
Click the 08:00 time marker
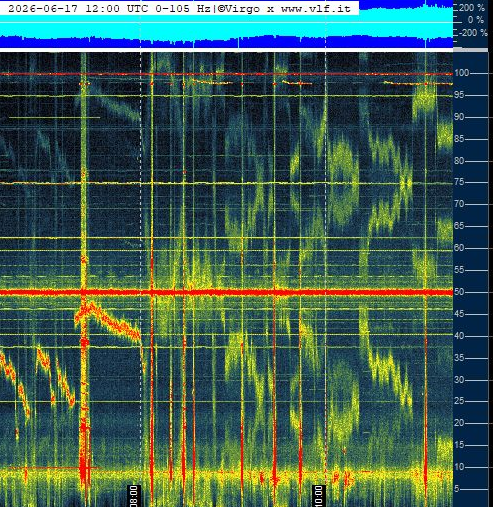tap(134, 496)
